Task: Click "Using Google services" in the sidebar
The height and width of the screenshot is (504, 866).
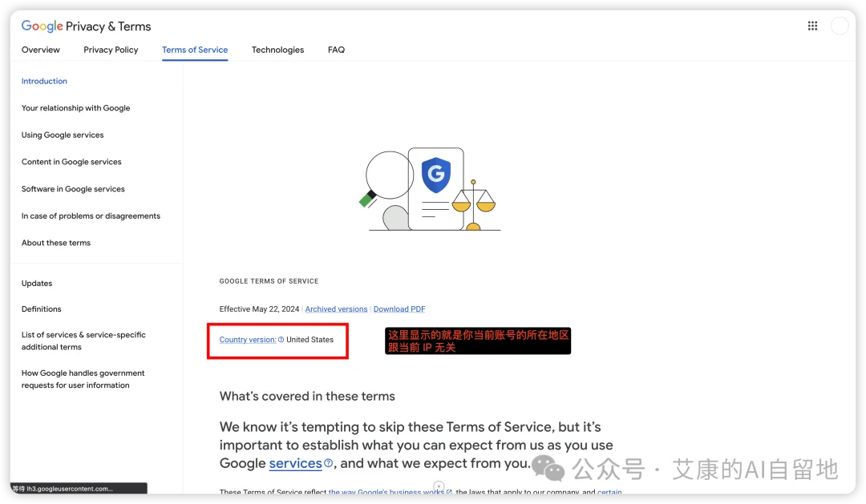Action: [63, 135]
